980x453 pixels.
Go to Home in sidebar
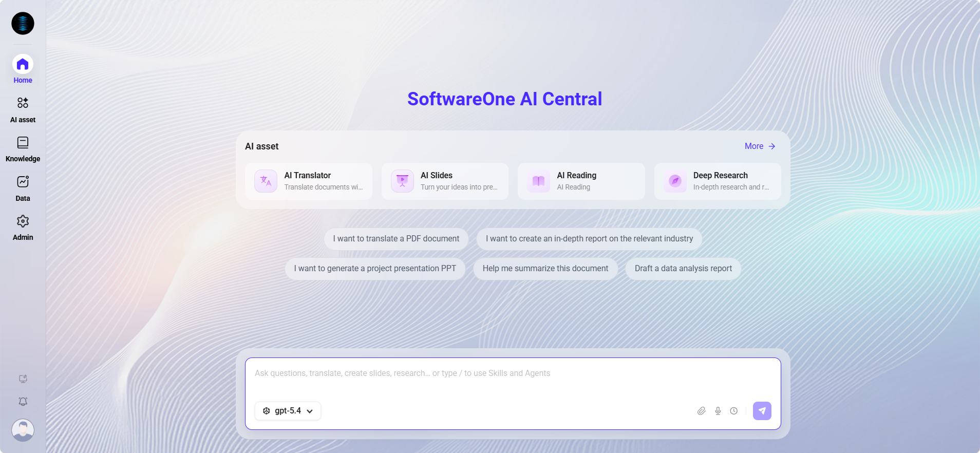(x=23, y=69)
